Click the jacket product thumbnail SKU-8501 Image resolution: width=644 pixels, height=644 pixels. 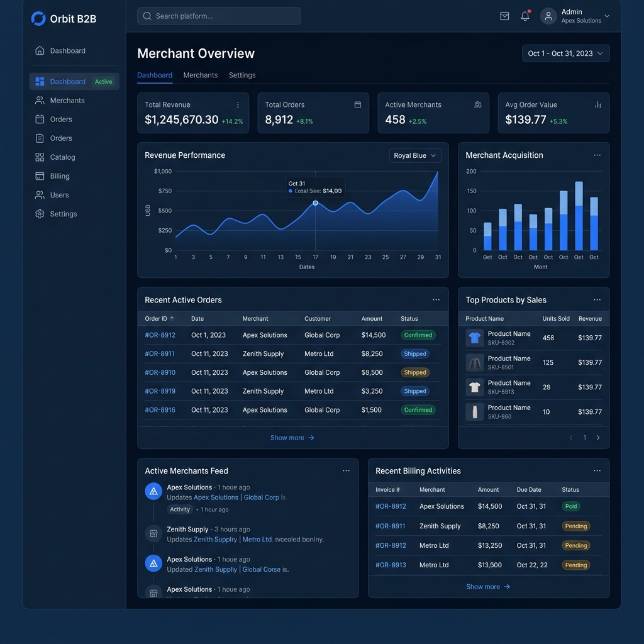[x=475, y=362]
